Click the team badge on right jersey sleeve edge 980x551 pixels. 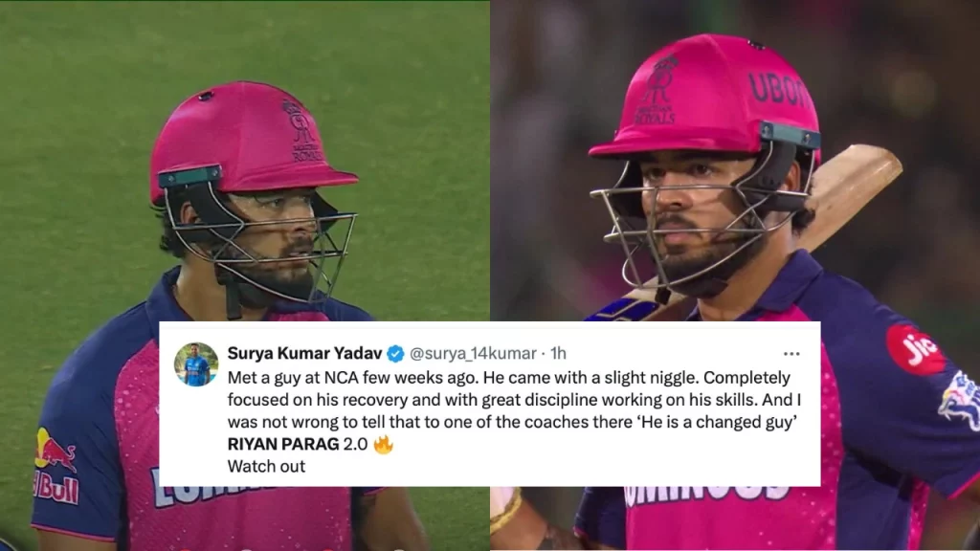tap(961, 400)
